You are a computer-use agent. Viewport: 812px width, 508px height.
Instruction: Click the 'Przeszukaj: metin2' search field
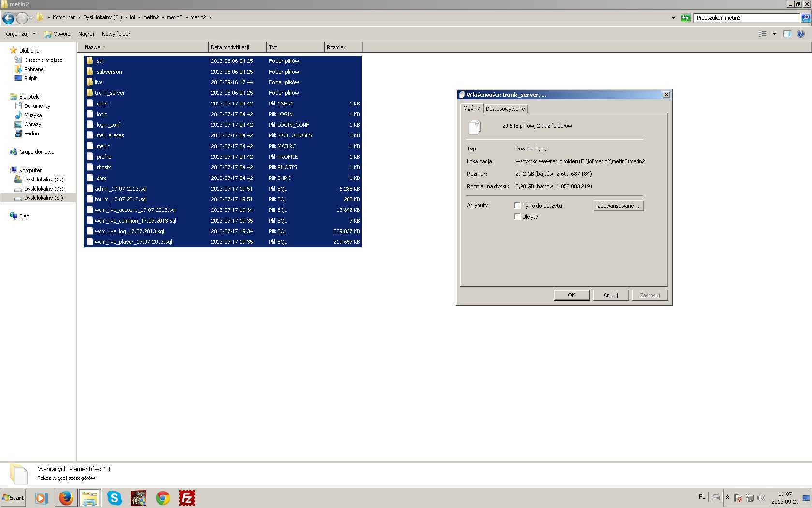point(747,18)
